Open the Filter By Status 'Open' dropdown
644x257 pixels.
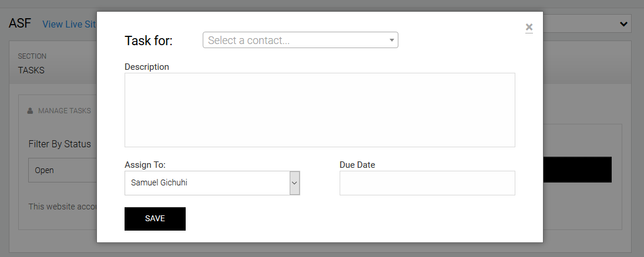tap(62, 170)
